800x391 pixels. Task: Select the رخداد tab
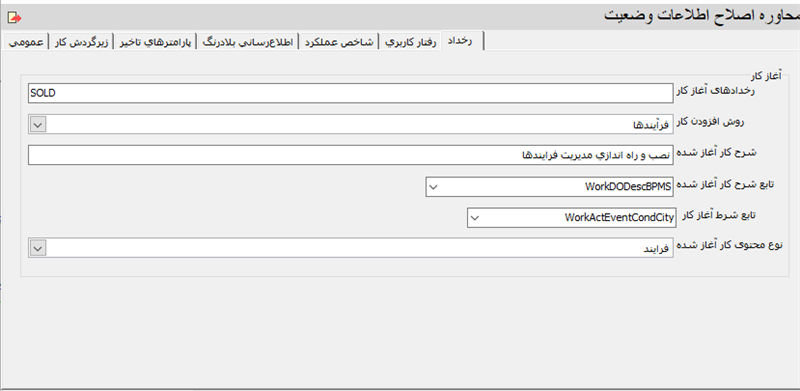(463, 41)
